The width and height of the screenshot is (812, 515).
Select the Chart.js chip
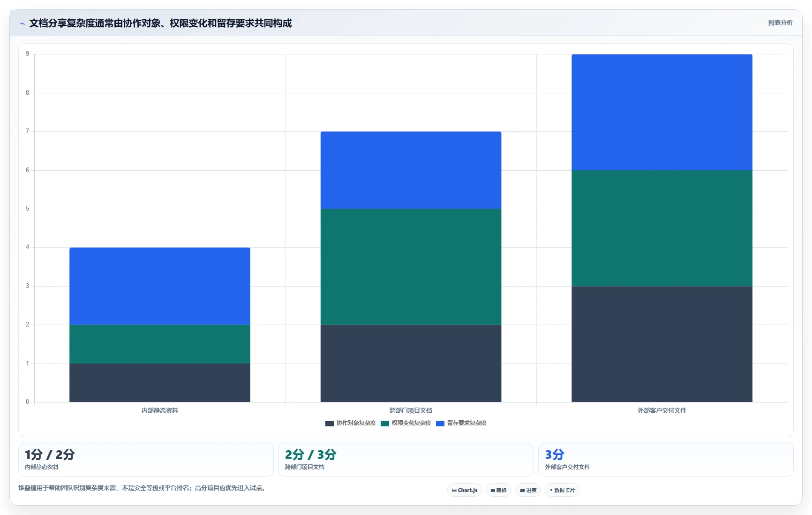point(465,490)
